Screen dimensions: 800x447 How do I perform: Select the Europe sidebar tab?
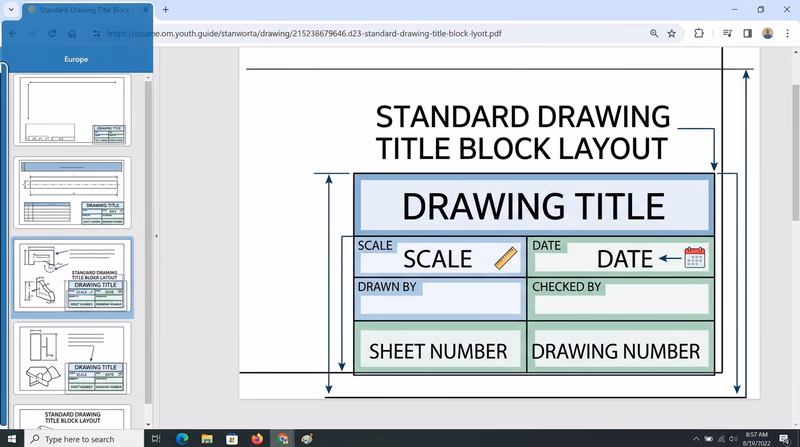[x=77, y=59]
